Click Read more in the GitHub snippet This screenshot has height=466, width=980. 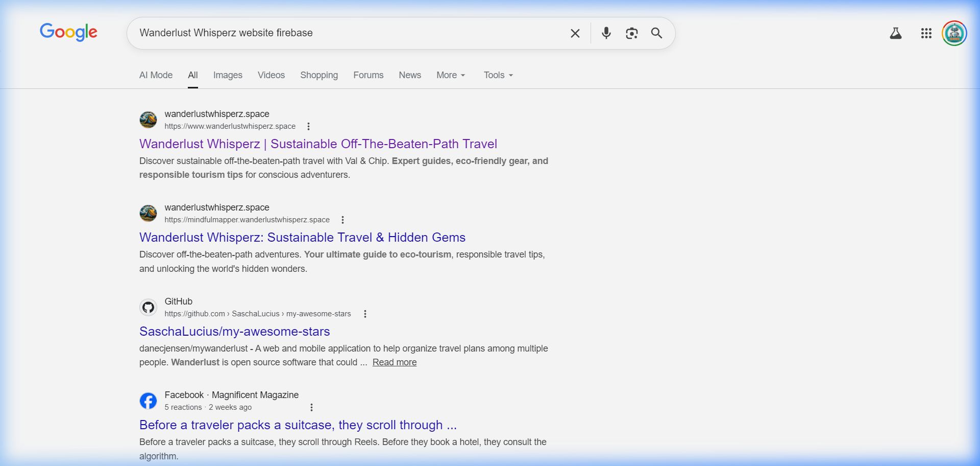[x=394, y=362]
